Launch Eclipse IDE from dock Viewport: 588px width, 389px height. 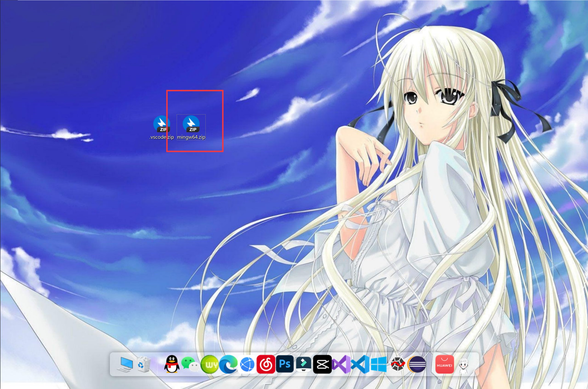[x=417, y=364]
